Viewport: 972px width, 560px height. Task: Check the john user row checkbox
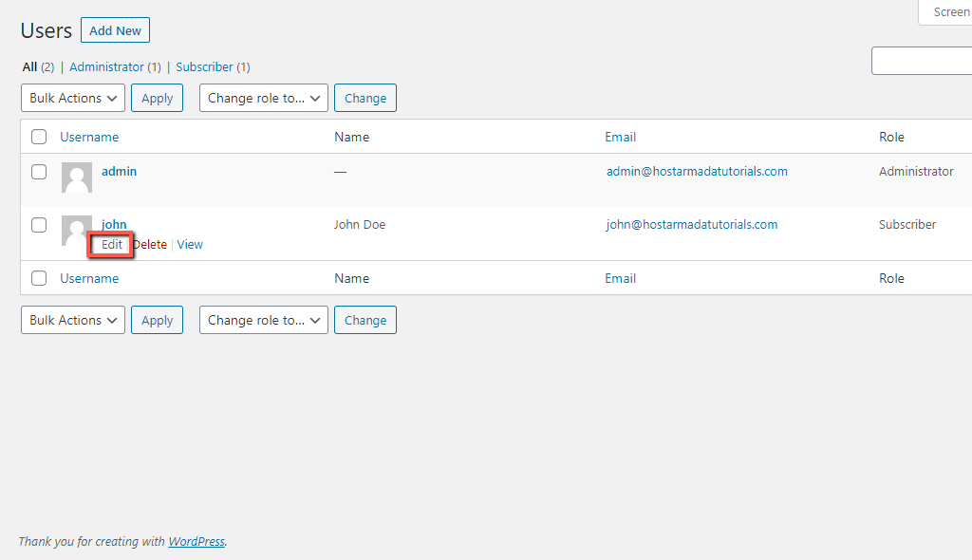point(39,225)
